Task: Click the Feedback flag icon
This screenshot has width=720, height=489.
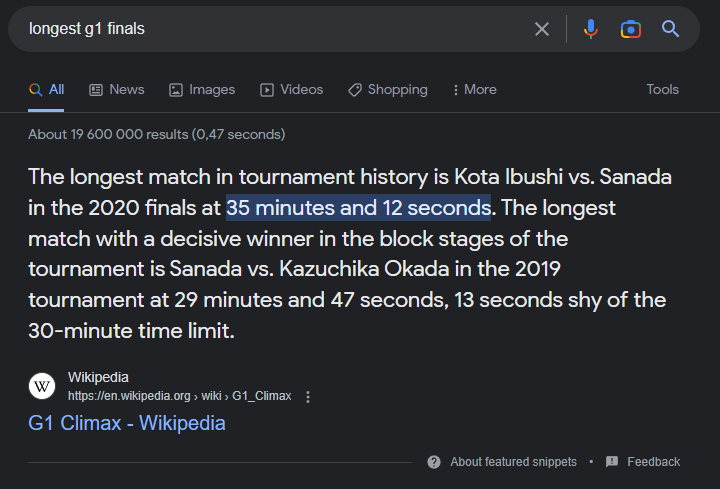Action: (612, 462)
